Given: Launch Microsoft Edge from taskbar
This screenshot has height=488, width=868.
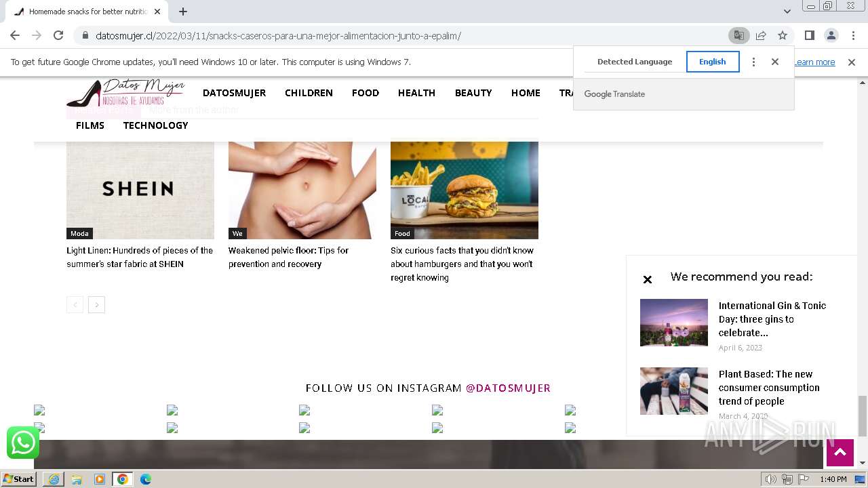Looking at the screenshot, I should click(146, 479).
